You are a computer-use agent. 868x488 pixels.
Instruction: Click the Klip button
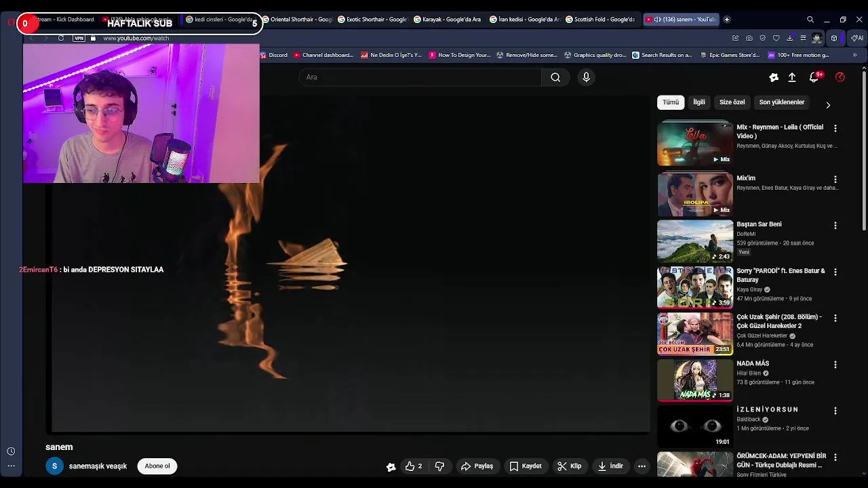tap(570, 466)
